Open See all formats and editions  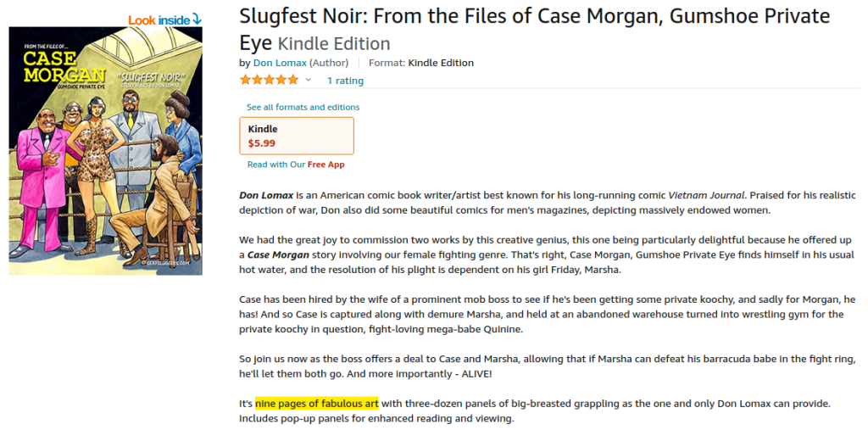click(x=303, y=108)
